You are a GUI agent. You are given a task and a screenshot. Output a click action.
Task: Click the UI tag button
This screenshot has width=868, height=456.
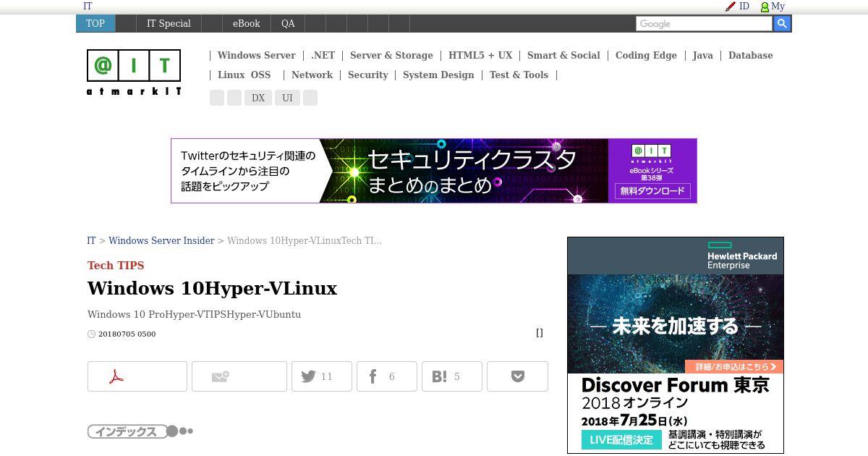tap(287, 98)
